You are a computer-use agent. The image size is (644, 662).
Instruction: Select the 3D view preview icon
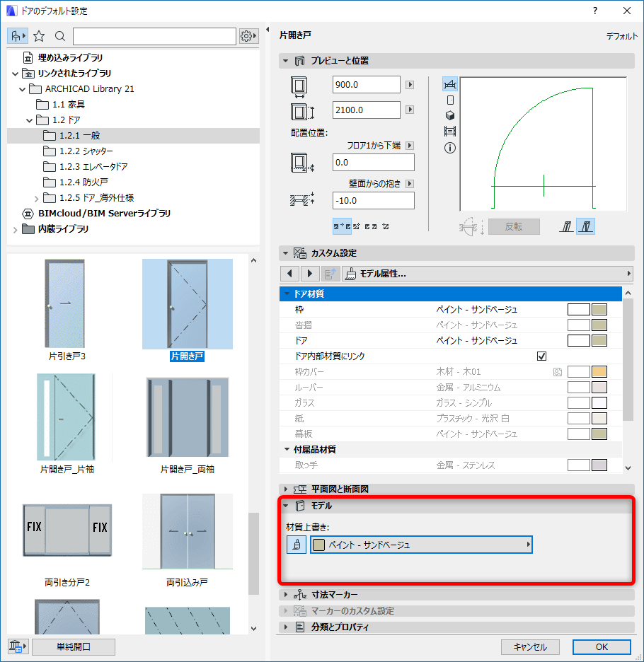click(450, 116)
